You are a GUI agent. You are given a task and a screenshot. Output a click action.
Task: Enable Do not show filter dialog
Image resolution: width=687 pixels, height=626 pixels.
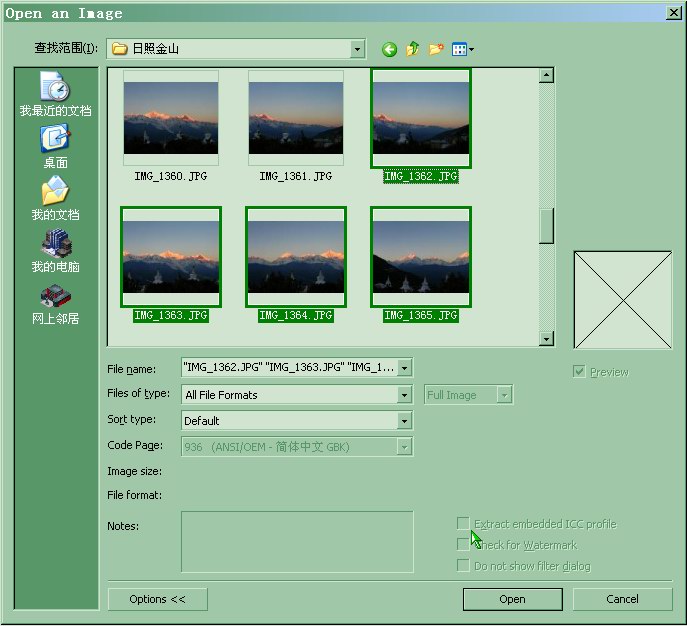pos(463,566)
